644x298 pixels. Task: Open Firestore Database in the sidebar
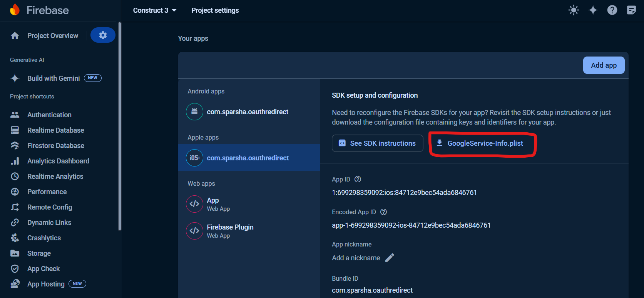coord(55,146)
